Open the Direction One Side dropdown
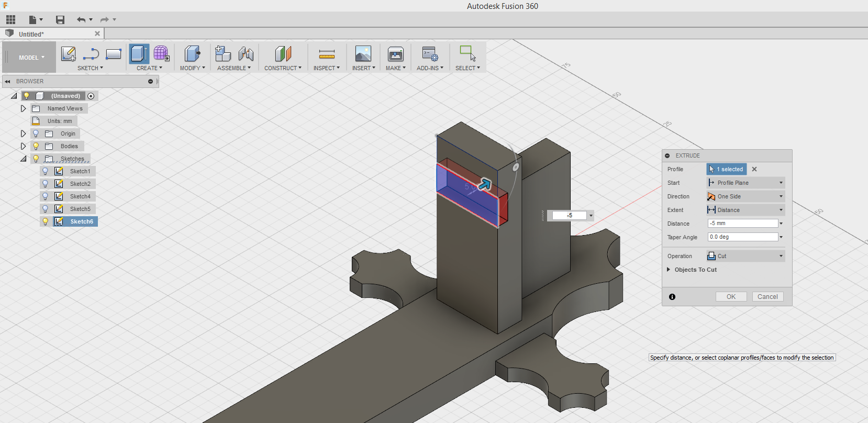Screen dimensions: 868x423 tap(745, 196)
